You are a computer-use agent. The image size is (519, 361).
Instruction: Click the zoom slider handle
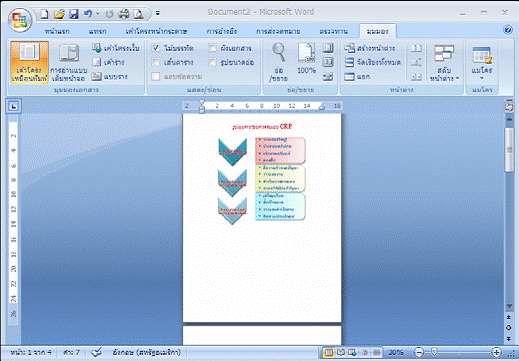click(434, 352)
